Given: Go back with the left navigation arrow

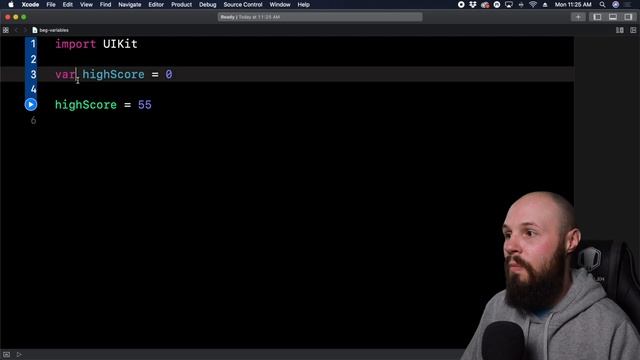Looking at the screenshot, I should pyautogui.click(x=16, y=30).
